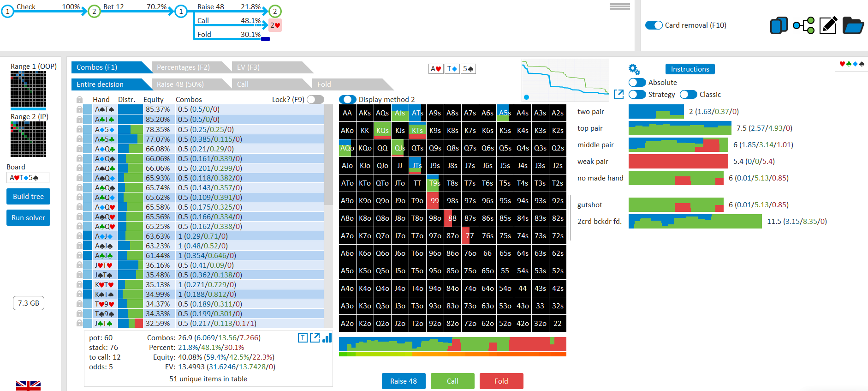Click the red Fold button
Screen dimensions: 868x391
tap(501, 381)
